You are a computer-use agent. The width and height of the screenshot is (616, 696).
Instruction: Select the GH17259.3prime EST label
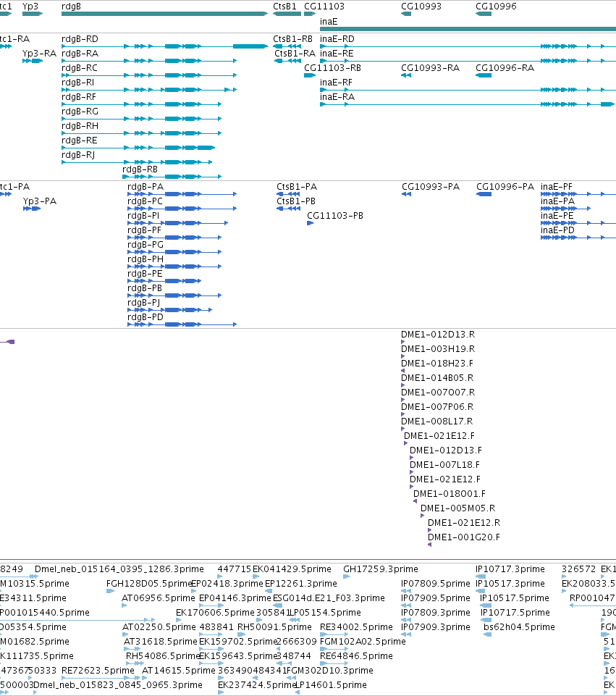pyautogui.click(x=381, y=569)
